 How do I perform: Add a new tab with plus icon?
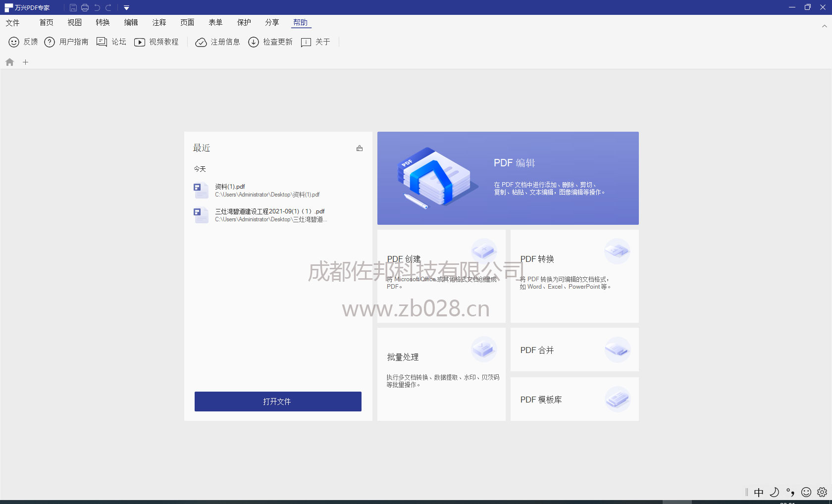(x=26, y=62)
